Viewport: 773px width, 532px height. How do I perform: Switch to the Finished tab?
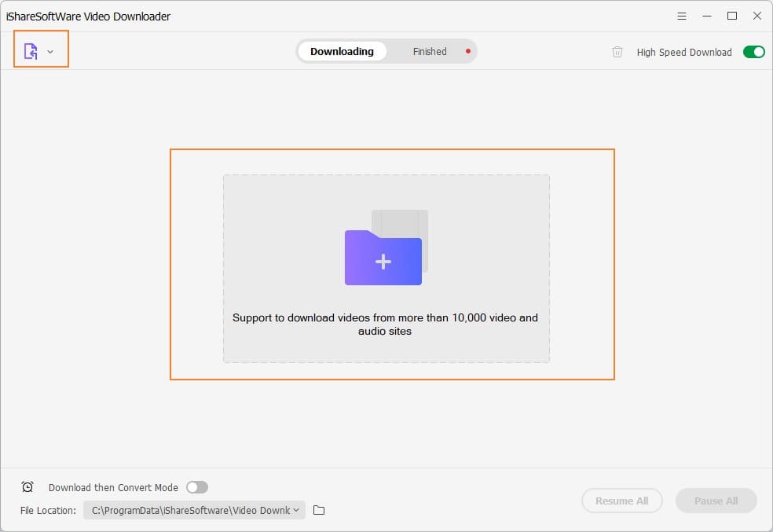click(x=429, y=51)
